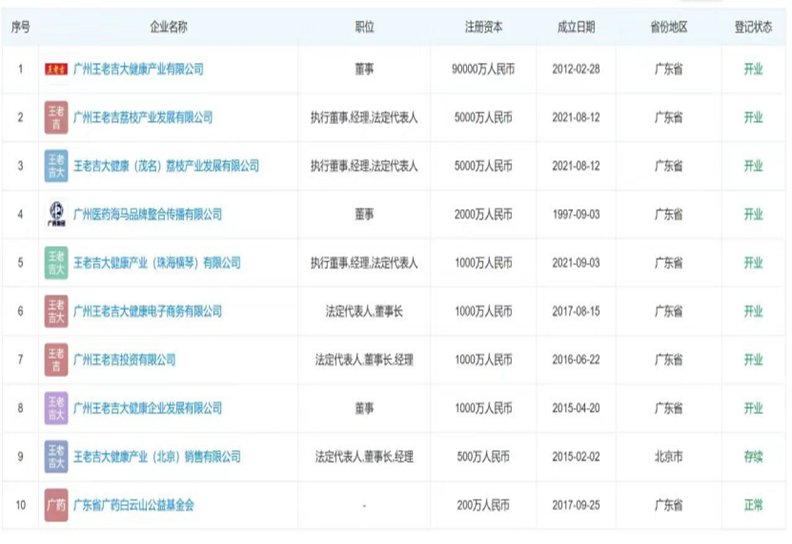Select the date 2015-02-02

tap(576, 457)
